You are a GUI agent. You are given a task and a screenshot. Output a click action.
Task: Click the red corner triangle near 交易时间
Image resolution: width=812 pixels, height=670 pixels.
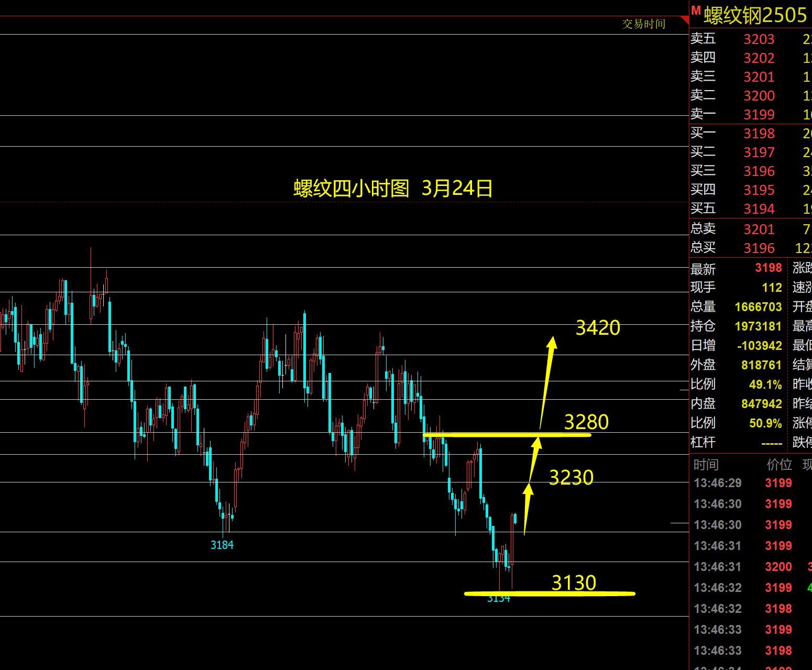(x=685, y=20)
